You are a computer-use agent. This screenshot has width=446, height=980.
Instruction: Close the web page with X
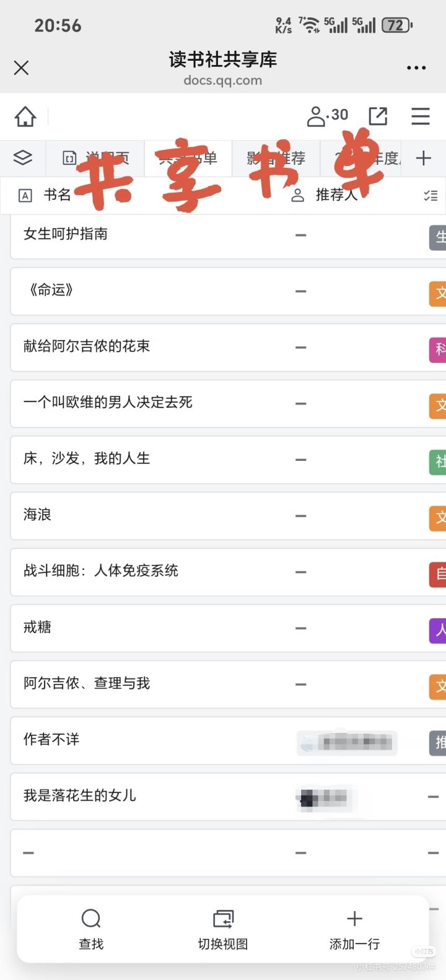pos(22,68)
